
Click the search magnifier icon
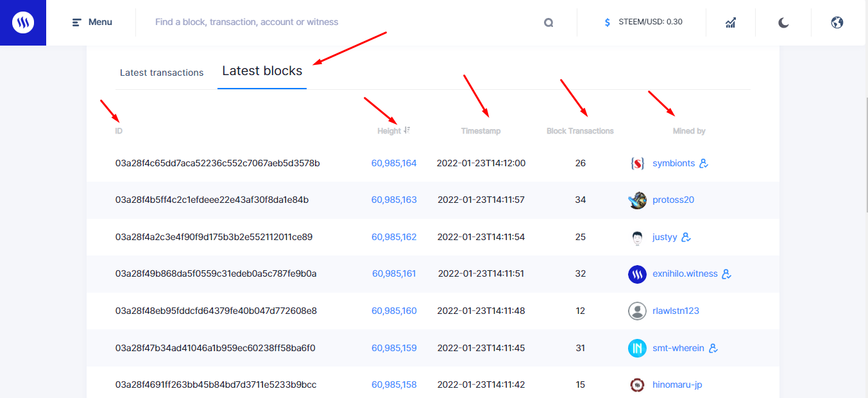[549, 22]
